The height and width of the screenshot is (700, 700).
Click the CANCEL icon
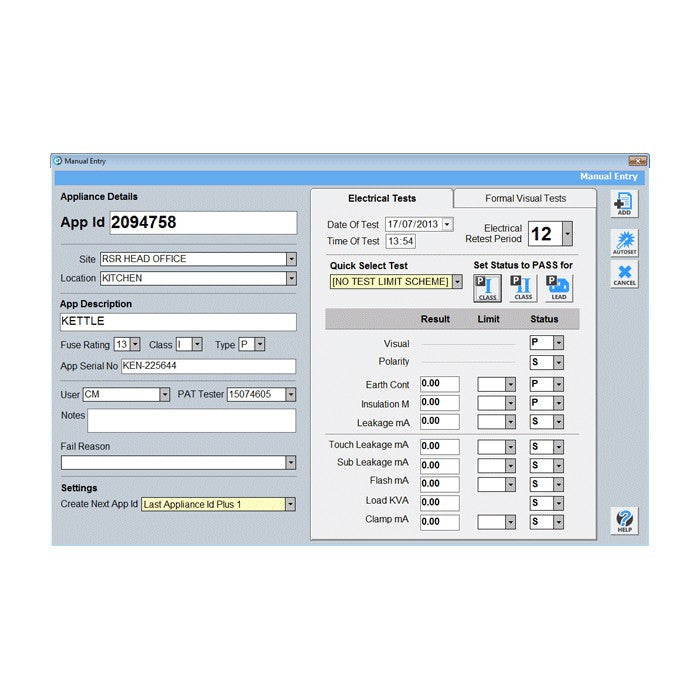click(x=624, y=275)
